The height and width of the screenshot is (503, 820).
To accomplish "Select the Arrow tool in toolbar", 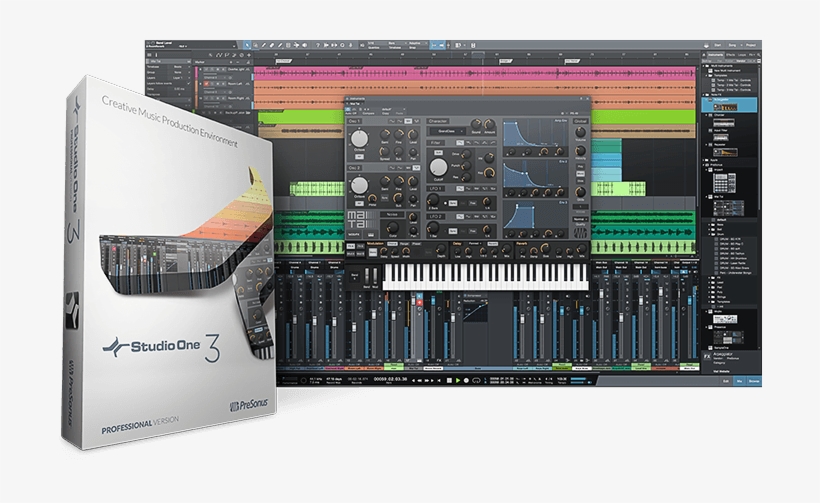I will (247, 45).
